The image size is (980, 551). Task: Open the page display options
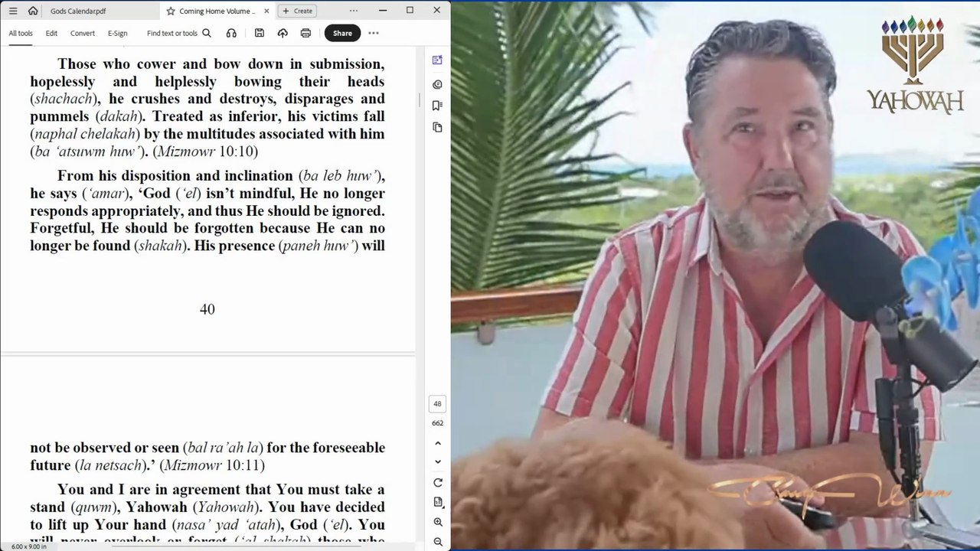point(438,502)
